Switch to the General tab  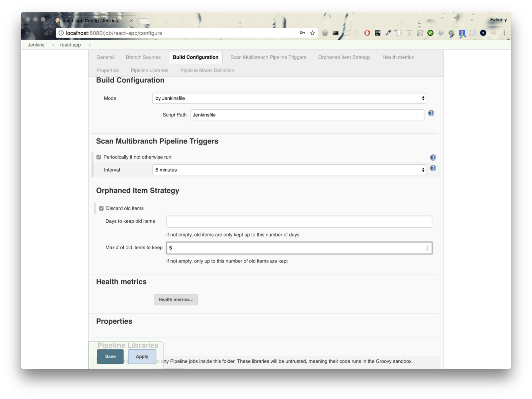(105, 57)
